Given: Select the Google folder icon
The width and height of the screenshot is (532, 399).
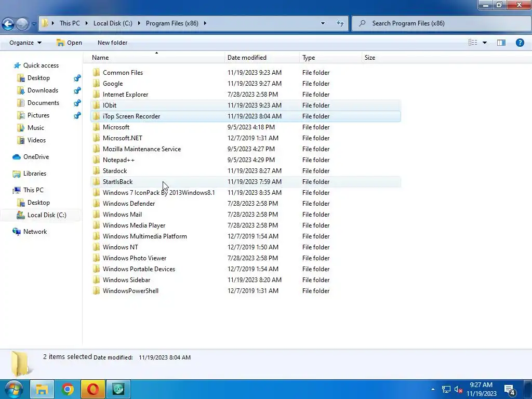Looking at the screenshot, I should pyautogui.click(x=96, y=83).
